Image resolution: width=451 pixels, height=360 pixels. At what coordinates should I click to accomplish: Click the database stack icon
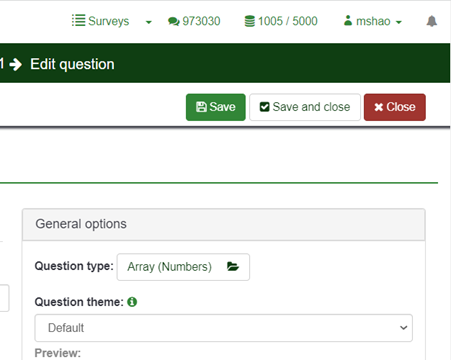[x=250, y=21]
